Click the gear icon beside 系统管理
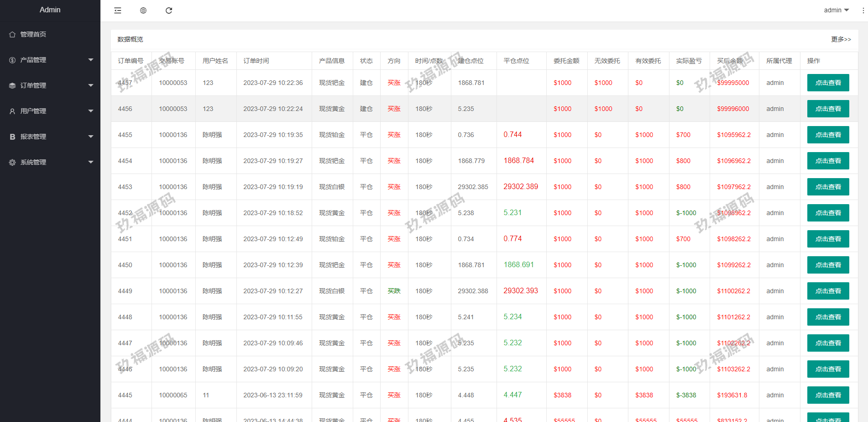The image size is (868, 422). (x=12, y=162)
